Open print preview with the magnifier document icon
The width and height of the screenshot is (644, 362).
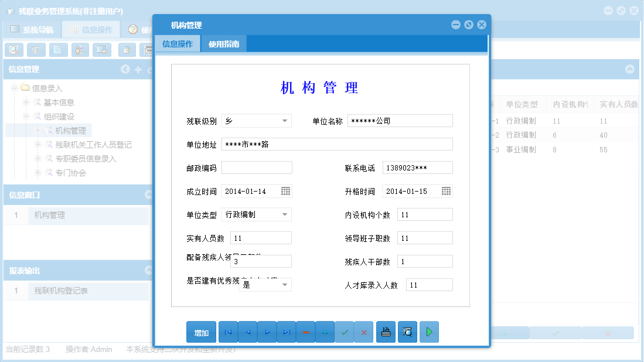click(407, 332)
